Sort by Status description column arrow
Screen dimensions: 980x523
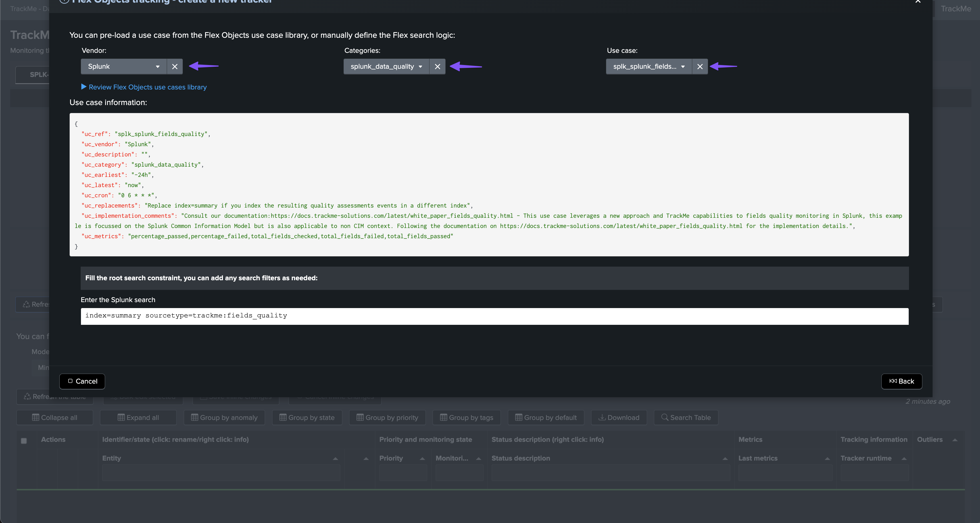[725, 459]
